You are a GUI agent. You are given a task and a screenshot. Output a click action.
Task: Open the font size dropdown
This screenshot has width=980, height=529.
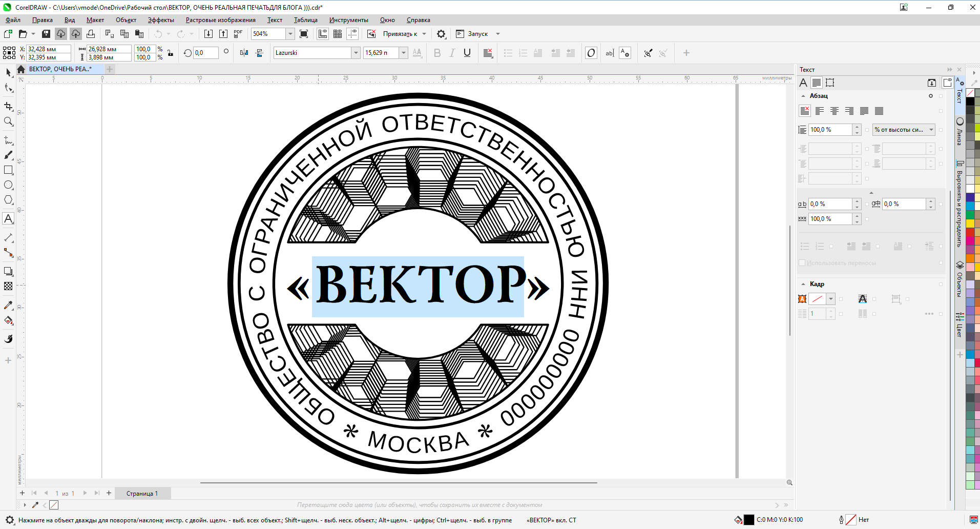[x=404, y=53]
